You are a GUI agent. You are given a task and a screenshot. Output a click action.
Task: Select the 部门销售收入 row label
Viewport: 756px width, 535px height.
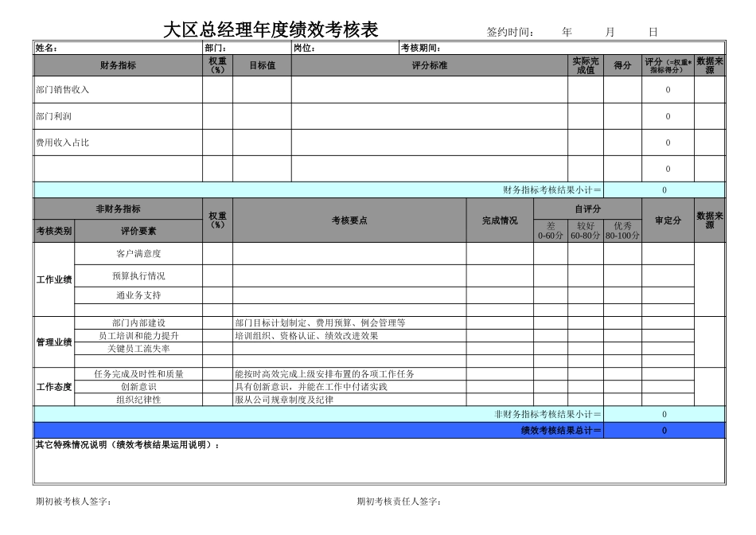tap(118, 90)
